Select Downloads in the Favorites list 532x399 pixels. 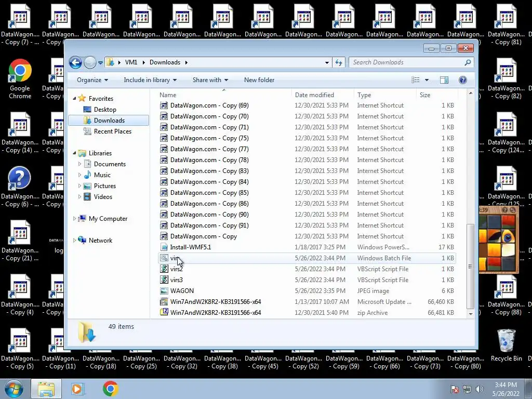click(x=109, y=121)
